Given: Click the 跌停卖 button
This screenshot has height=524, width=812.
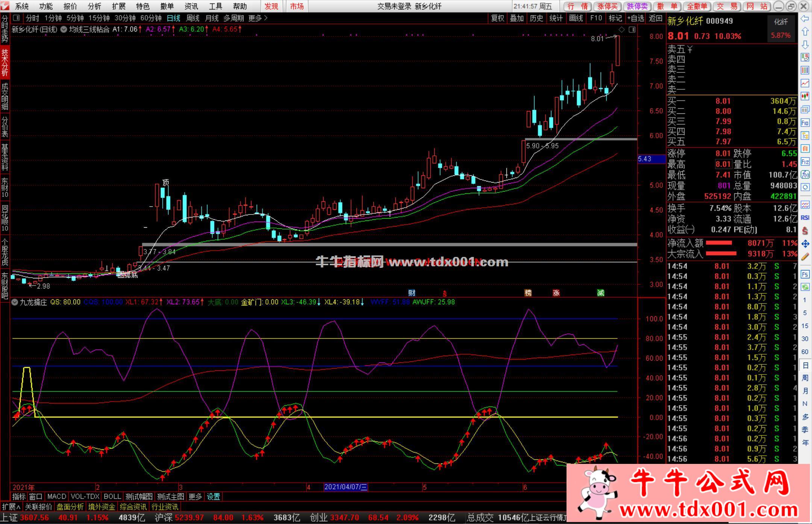Looking at the screenshot, I should (x=638, y=6).
